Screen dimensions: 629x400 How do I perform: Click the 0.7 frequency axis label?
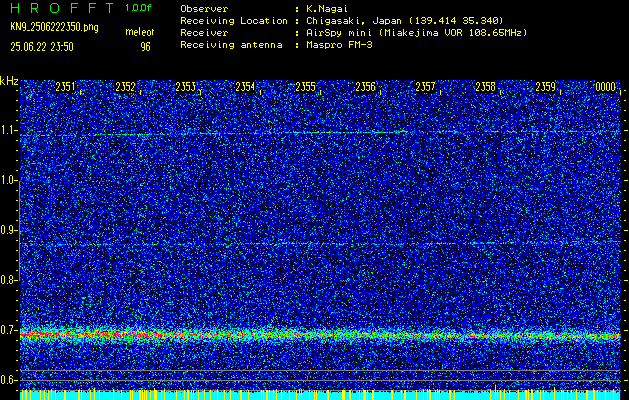pyautogui.click(x=8, y=330)
